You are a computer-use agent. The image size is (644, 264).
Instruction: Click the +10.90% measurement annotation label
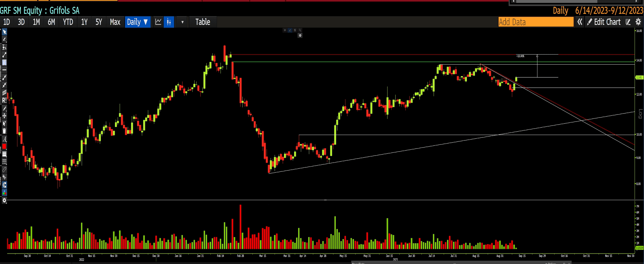520,56
